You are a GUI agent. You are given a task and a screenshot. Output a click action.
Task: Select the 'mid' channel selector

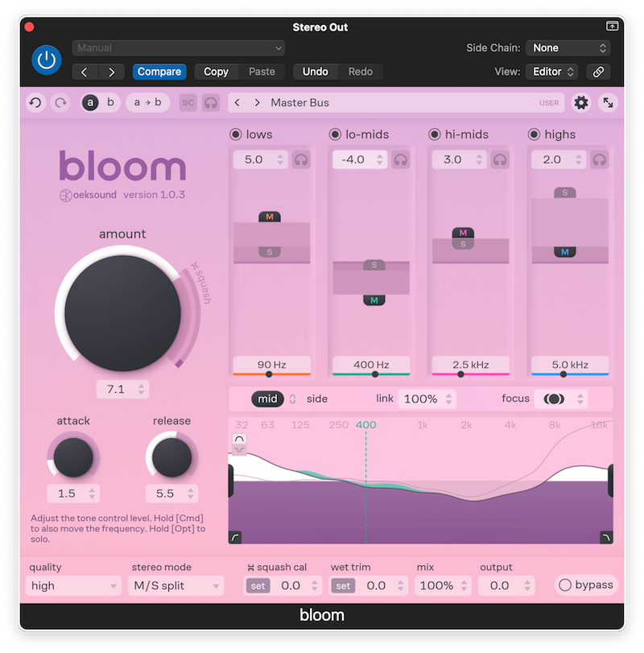tap(268, 398)
